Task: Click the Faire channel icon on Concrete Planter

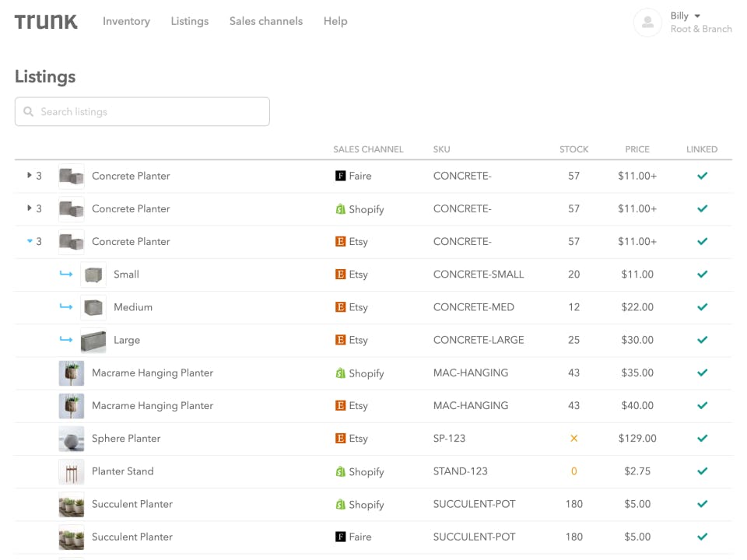Action: [339, 176]
